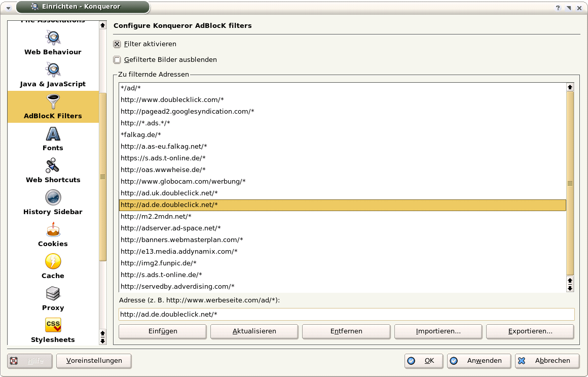The image size is (588, 377).
Task: Click the sidebar scrollbar handle
Action: point(102,177)
